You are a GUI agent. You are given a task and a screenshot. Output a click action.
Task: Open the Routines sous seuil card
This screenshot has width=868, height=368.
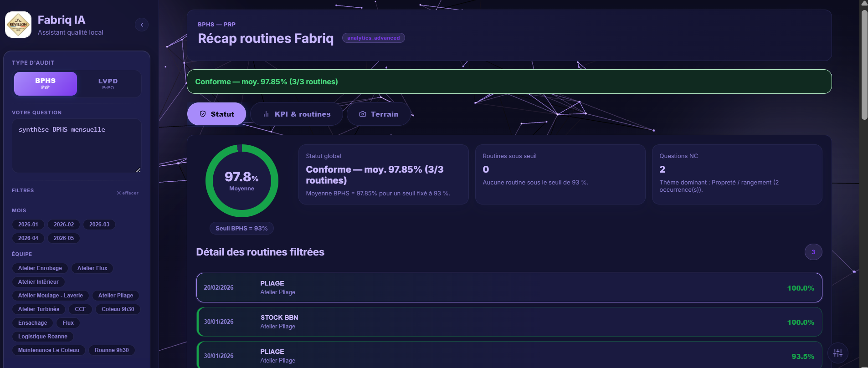tap(560, 174)
